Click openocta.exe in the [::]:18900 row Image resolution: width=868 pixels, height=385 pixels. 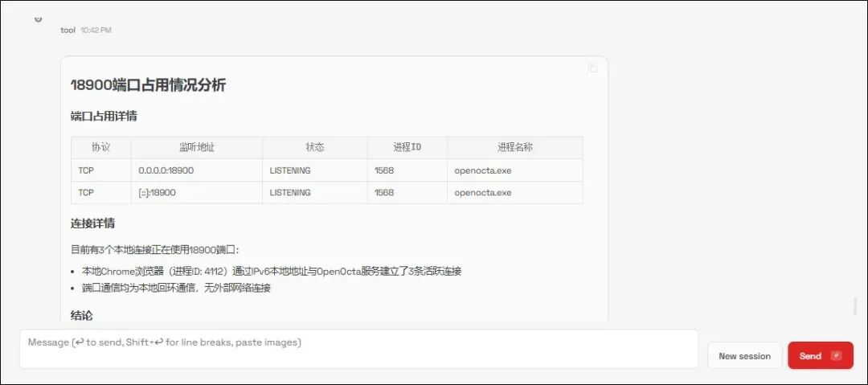pos(483,193)
